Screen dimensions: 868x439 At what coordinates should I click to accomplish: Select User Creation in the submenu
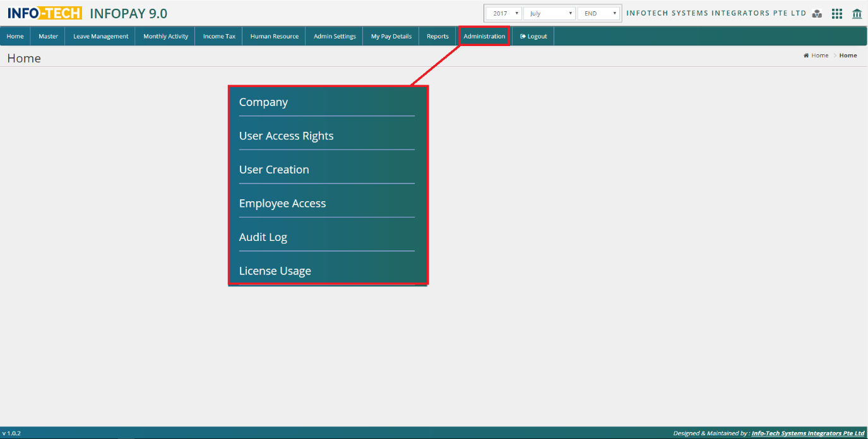click(274, 170)
